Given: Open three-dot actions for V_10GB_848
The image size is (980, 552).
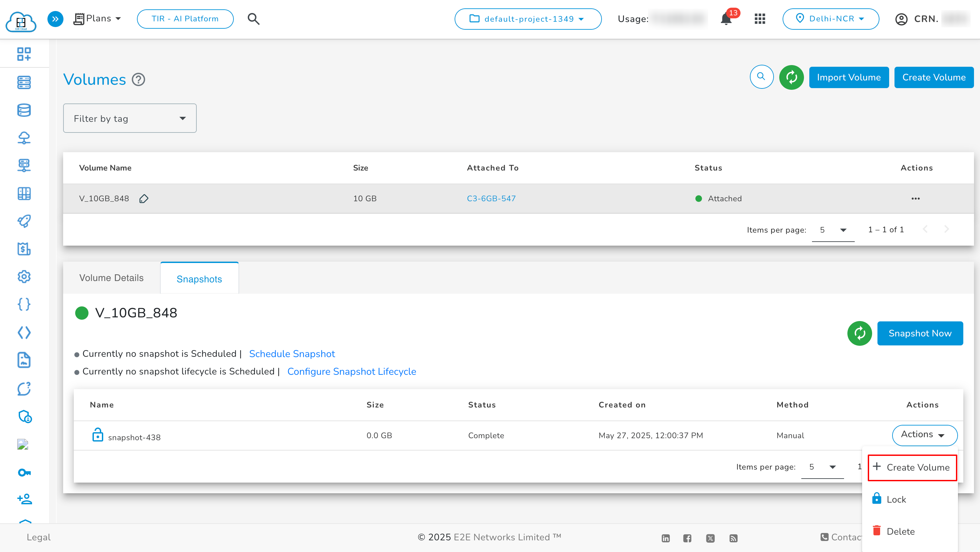Looking at the screenshot, I should tap(915, 199).
